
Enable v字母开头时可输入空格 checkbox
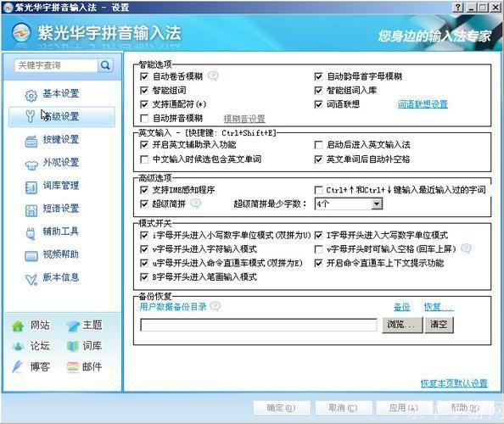tap(318, 249)
